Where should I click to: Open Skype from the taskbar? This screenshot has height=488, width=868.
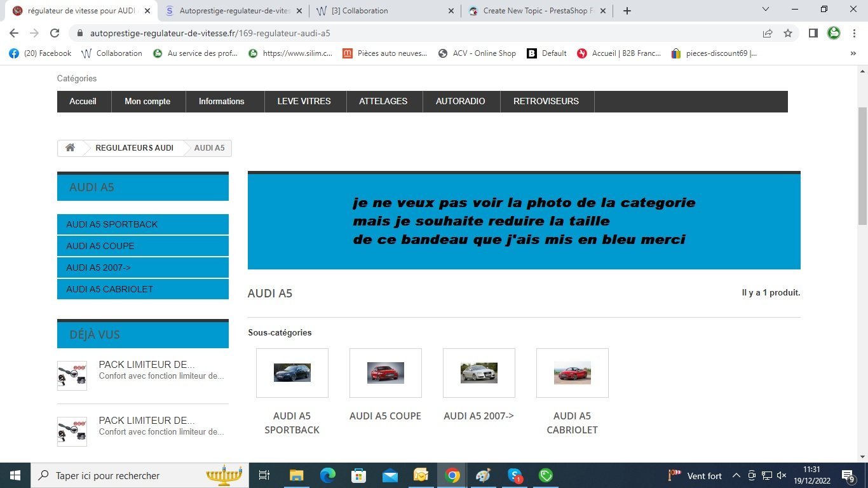[515, 475]
